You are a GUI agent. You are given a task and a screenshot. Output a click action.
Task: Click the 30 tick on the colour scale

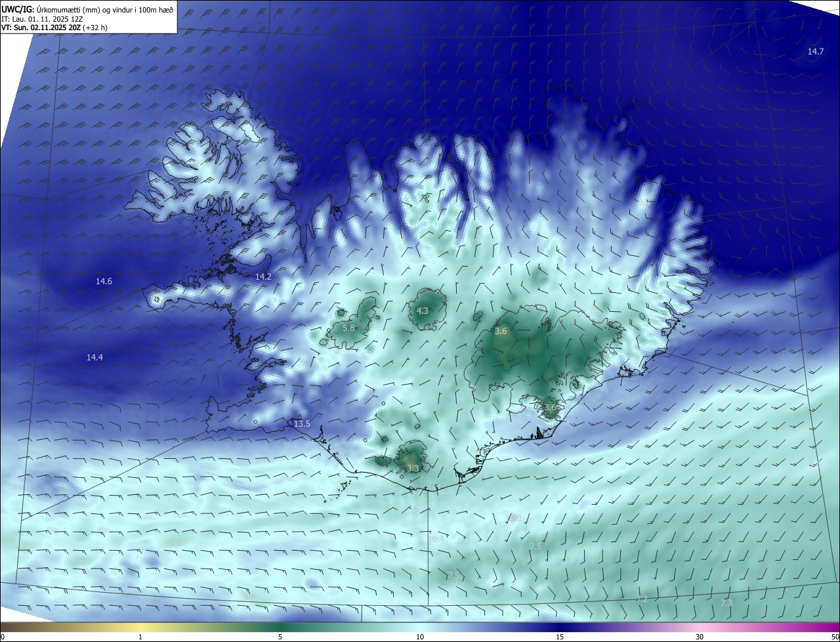700,637
